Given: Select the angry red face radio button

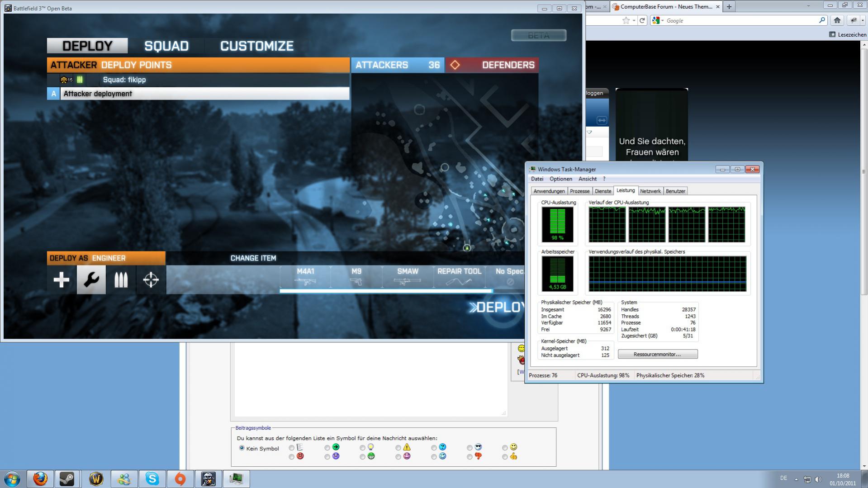Looking at the screenshot, I should pyautogui.click(x=292, y=457).
